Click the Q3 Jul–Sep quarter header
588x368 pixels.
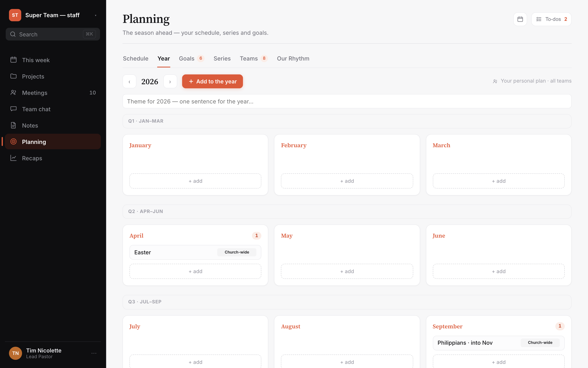[x=347, y=302]
